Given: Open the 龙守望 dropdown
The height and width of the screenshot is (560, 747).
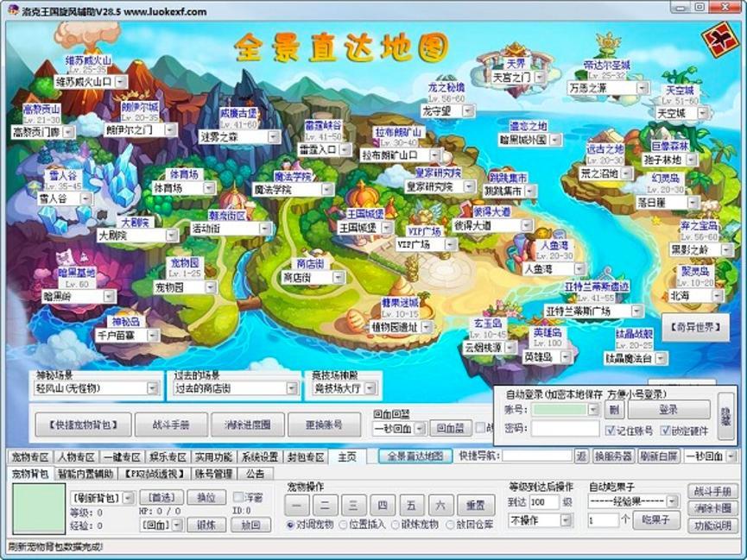Looking at the screenshot, I should point(468,111).
